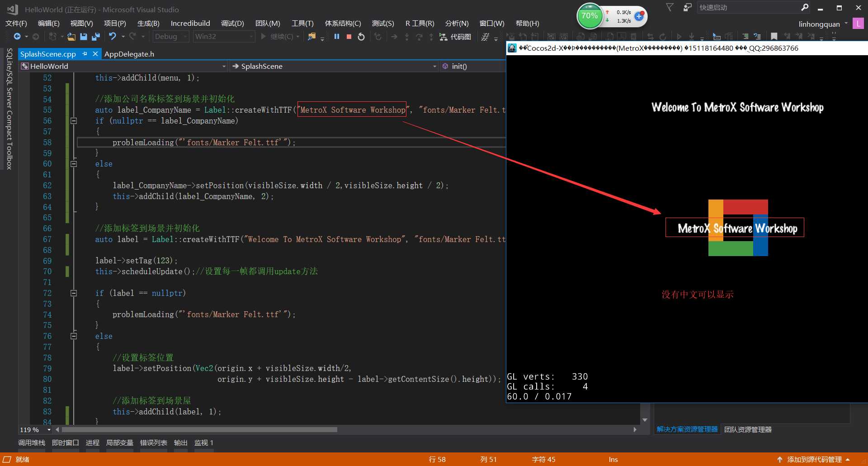Open the undo history dropdown arrow
The height and width of the screenshot is (466, 868).
point(123,37)
